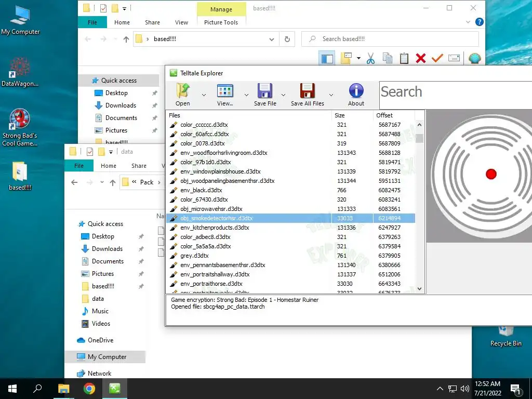The image size is (532, 399).
Task: Click the file list scroll up arrow
Action: (419, 125)
